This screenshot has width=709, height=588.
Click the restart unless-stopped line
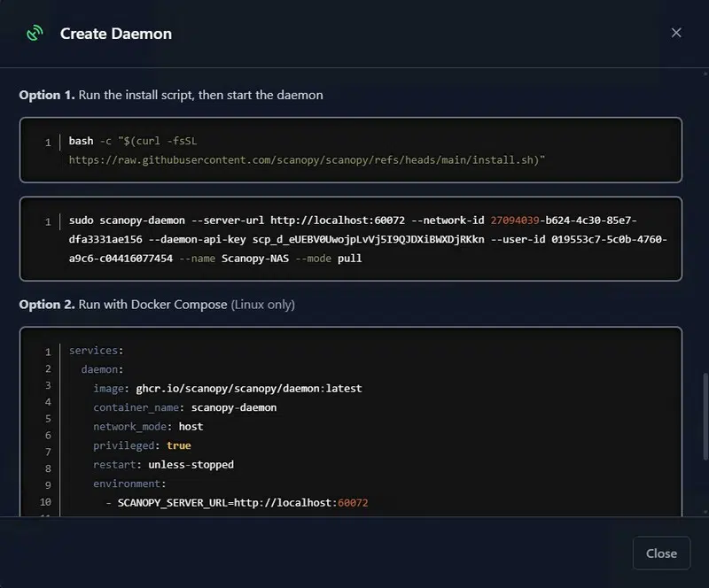pyautogui.click(x=163, y=465)
